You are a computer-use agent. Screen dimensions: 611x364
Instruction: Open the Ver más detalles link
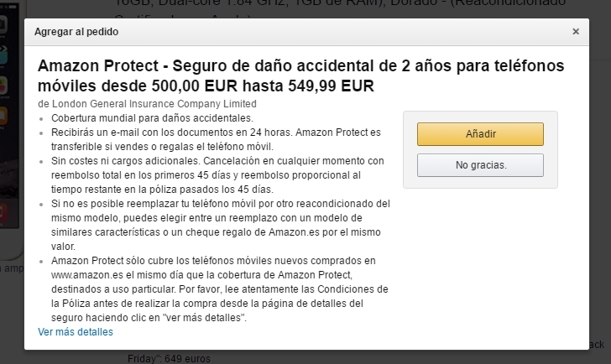(76, 332)
